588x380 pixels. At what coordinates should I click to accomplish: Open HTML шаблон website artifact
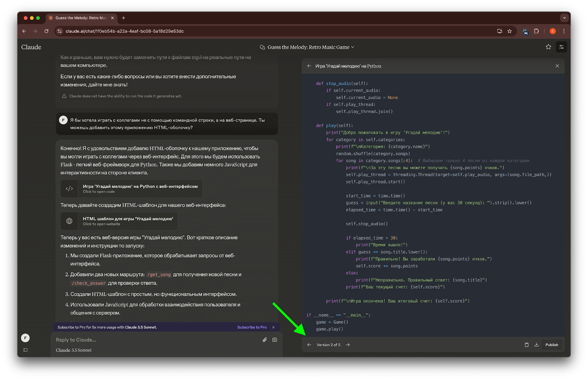click(119, 221)
